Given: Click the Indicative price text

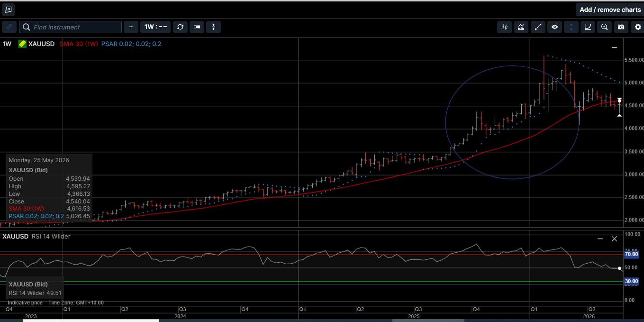Looking at the screenshot, I should click(x=25, y=303).
